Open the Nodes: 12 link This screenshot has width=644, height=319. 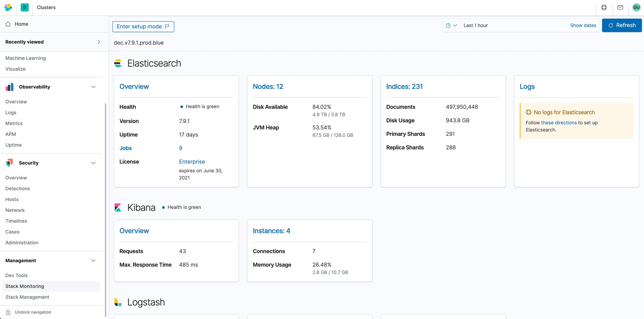pos(268,87)
